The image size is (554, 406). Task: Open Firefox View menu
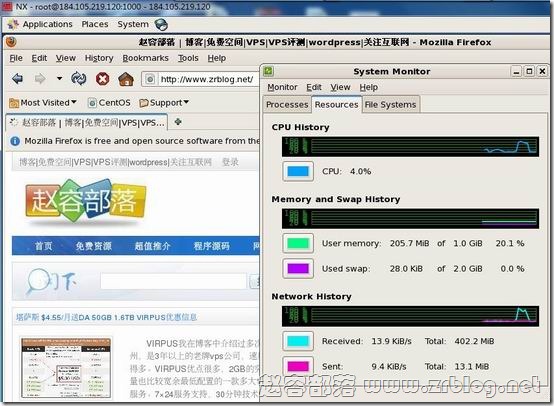pyautogui.click(x=66, y=58)
